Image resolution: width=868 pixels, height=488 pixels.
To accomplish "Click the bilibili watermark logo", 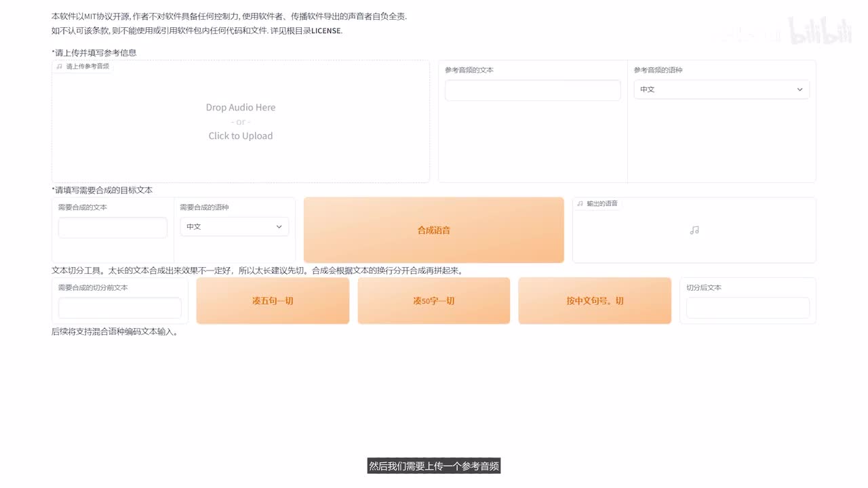I will pos(819,32).
